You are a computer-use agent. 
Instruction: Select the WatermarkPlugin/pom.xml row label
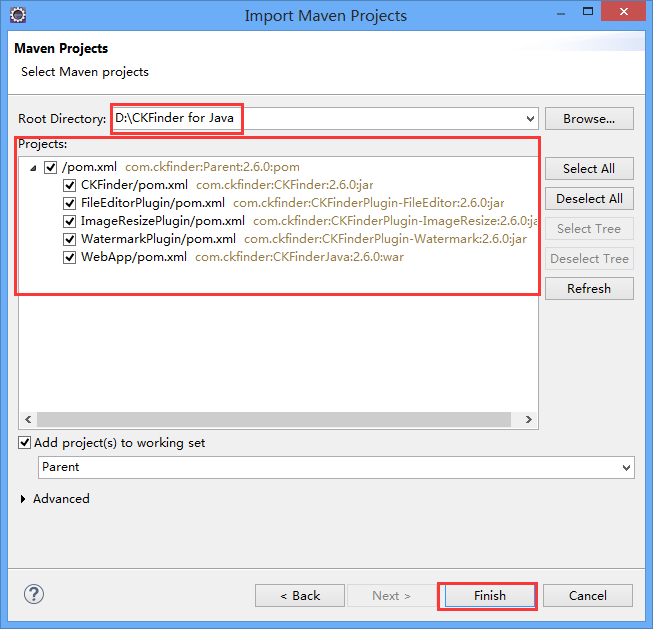(x=158, y=239)
